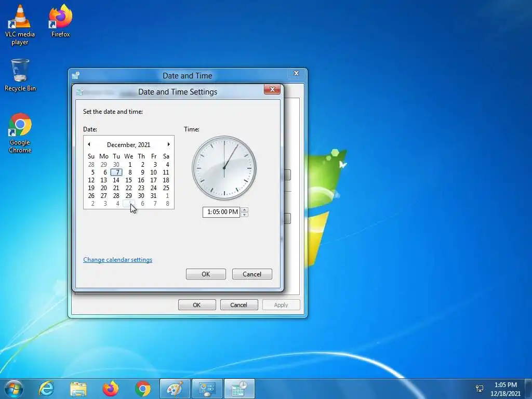The width and height of the screenshot is (532, 399).
Task: Click the analog clock face
Action: tap(224, 168)
